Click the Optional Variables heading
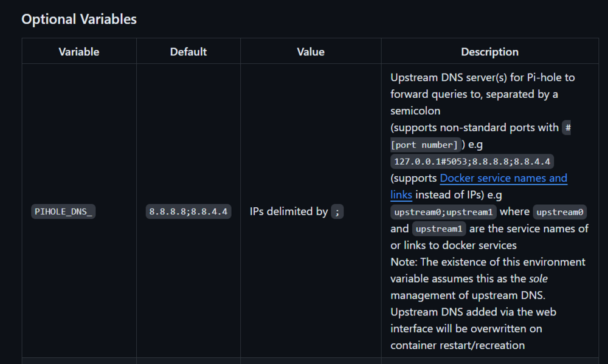Viewport: 608px width, 364px height. [79, 19]
